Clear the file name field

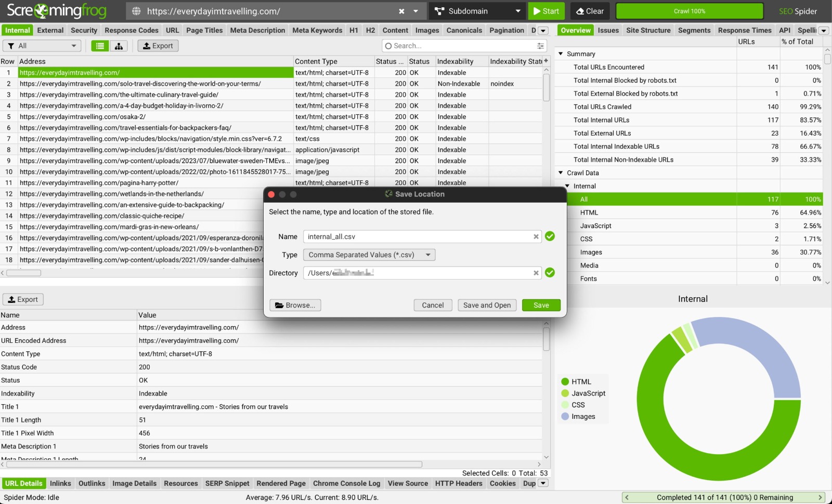point(536,237)
